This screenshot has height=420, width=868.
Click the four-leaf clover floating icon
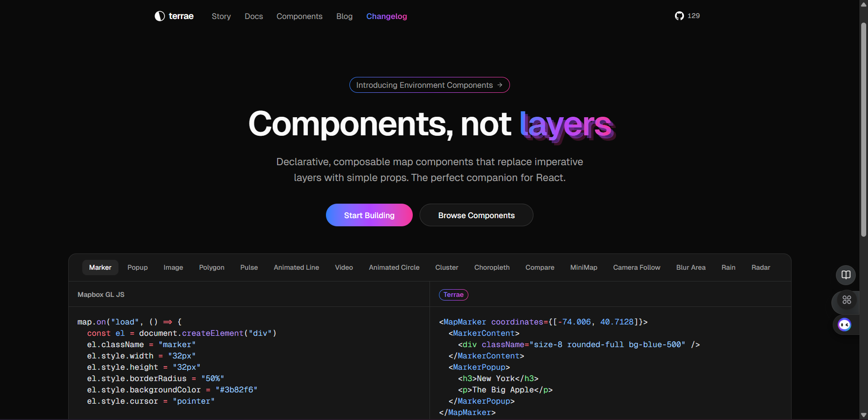847,300
